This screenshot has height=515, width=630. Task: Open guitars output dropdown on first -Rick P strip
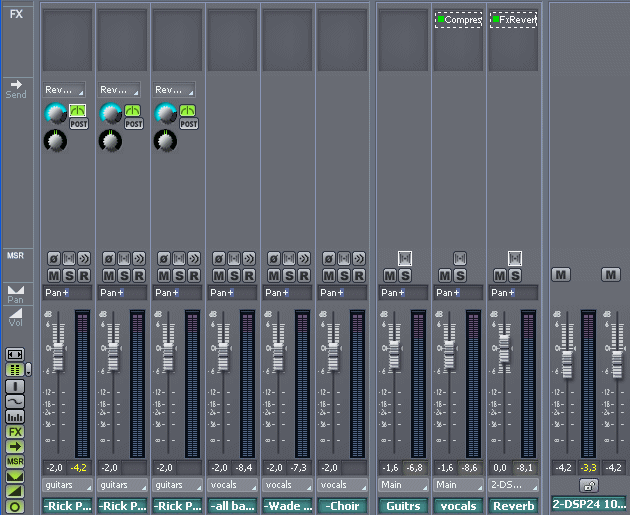pos(67,485)
